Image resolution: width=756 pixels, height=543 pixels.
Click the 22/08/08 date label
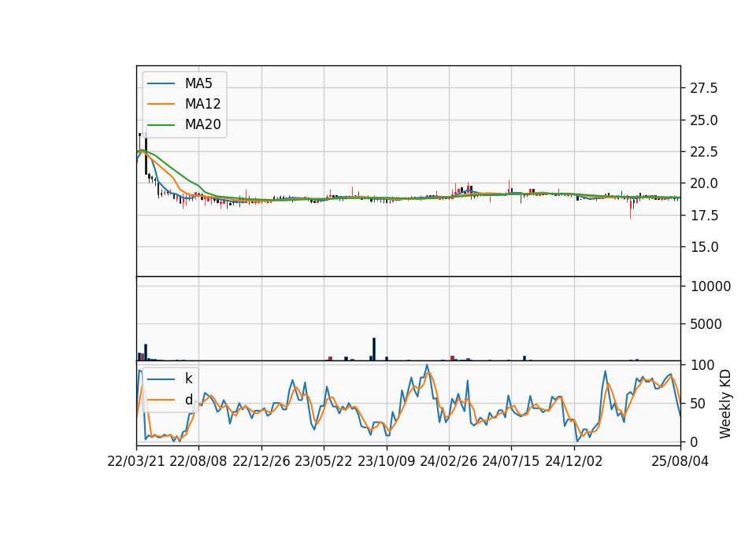tap(198, 461)
